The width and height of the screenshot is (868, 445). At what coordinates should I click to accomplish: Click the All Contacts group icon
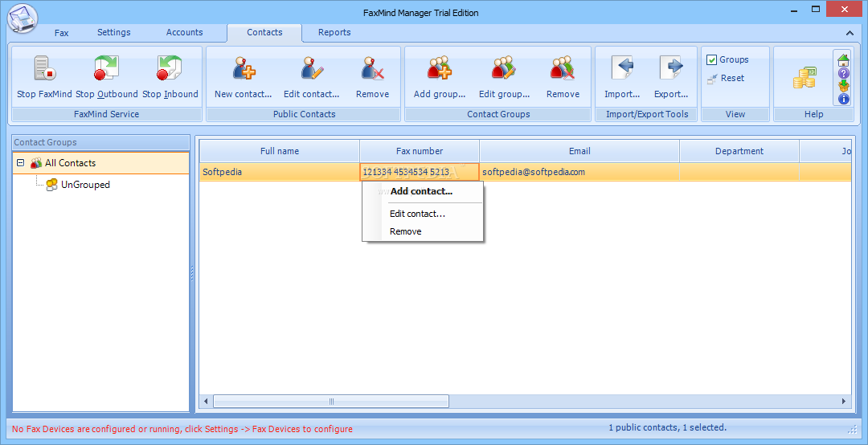click(36, 163)
